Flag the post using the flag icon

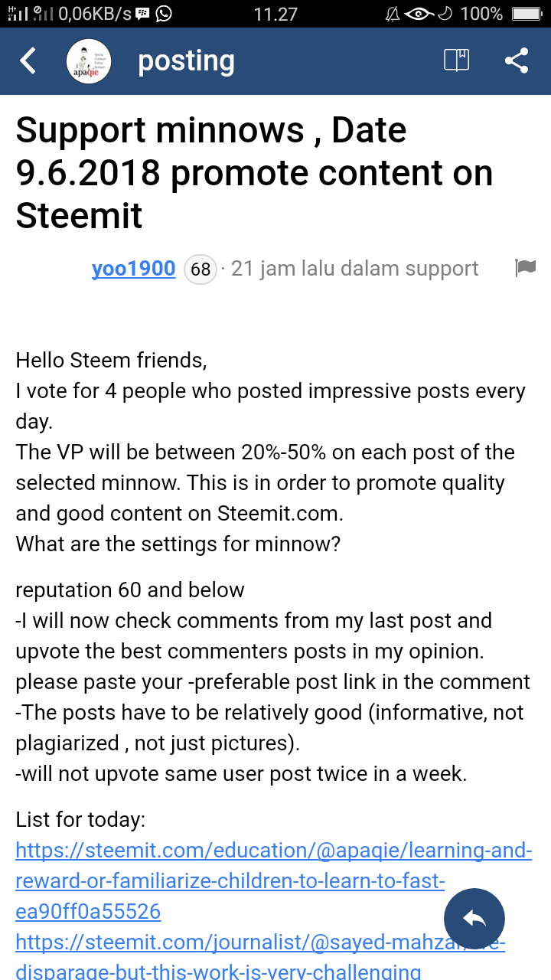tap(525, 268)
